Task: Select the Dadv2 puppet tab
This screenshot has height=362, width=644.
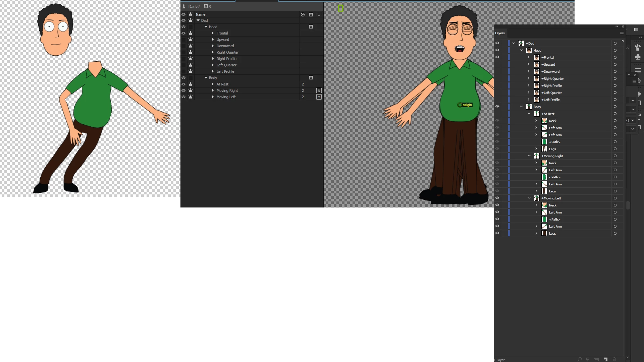Action: click(x=194, y=6)
